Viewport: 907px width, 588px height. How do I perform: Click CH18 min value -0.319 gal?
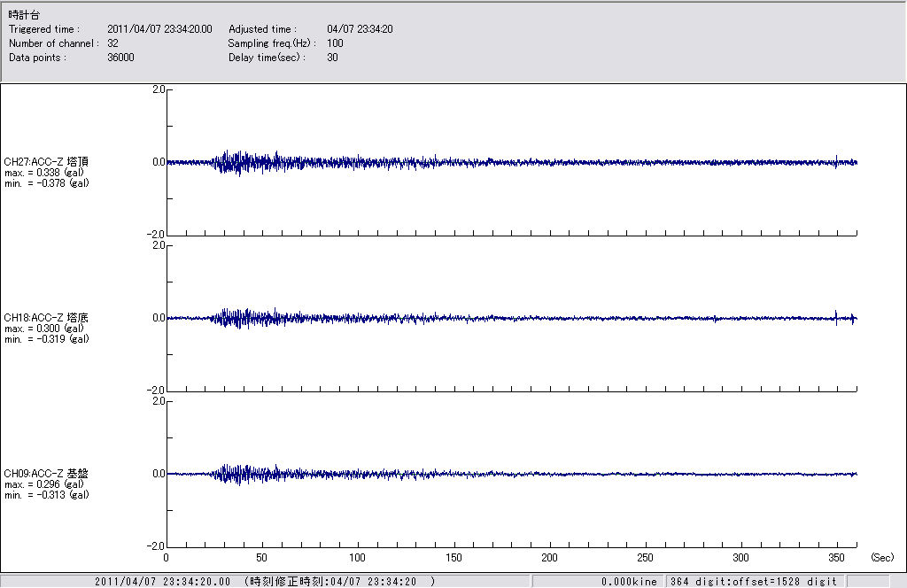[x=46, y=339]
